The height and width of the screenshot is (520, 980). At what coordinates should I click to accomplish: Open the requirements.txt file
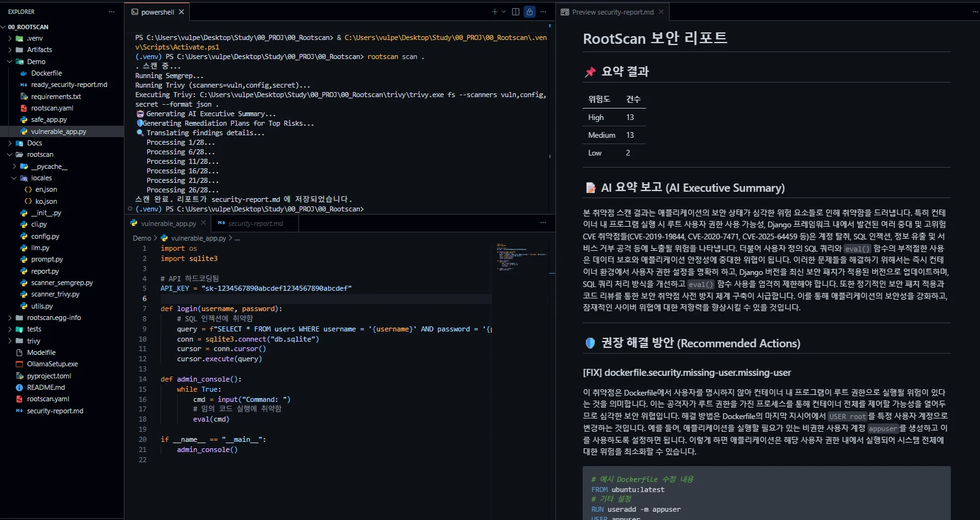tap(58, 96)
